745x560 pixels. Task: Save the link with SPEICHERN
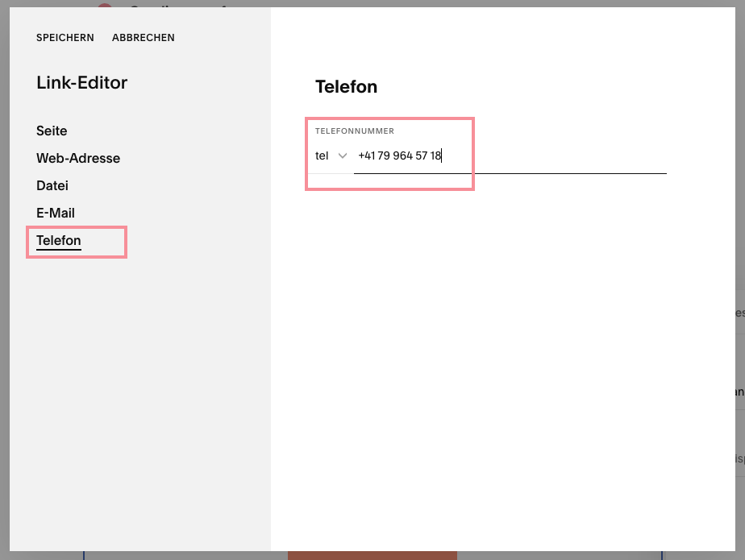pyautogui.click(x=65, y=37)
